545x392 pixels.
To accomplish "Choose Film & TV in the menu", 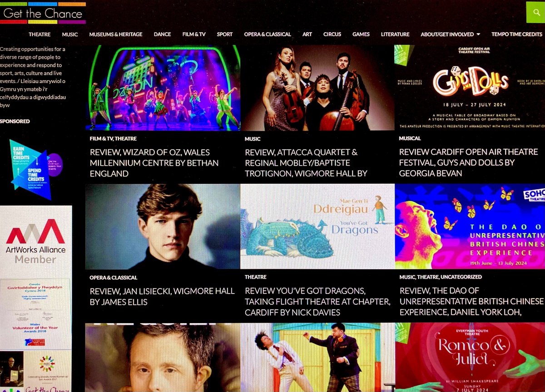I will tap(194, 34).
